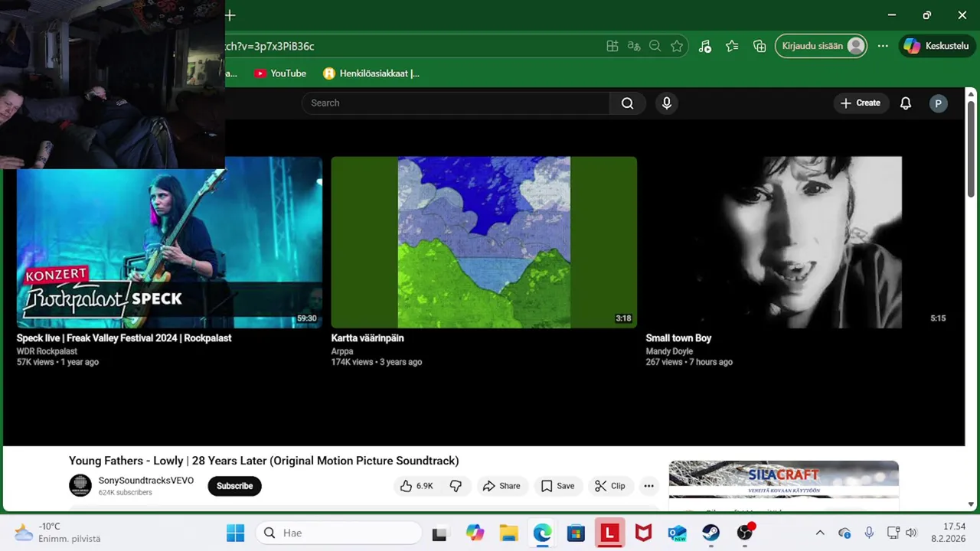Open WDR Rockpalast channel name
The height and width of the screenshot is (551, 980).
[47, 351]
